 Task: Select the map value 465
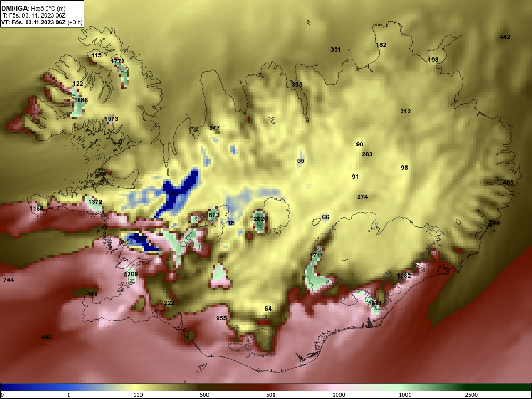click(92, 294)
